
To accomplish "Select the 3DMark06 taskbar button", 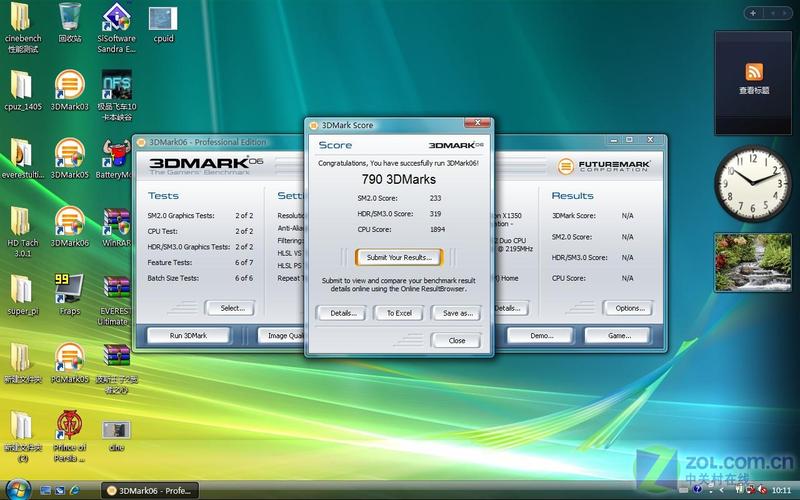I will (x=149, y=491).
